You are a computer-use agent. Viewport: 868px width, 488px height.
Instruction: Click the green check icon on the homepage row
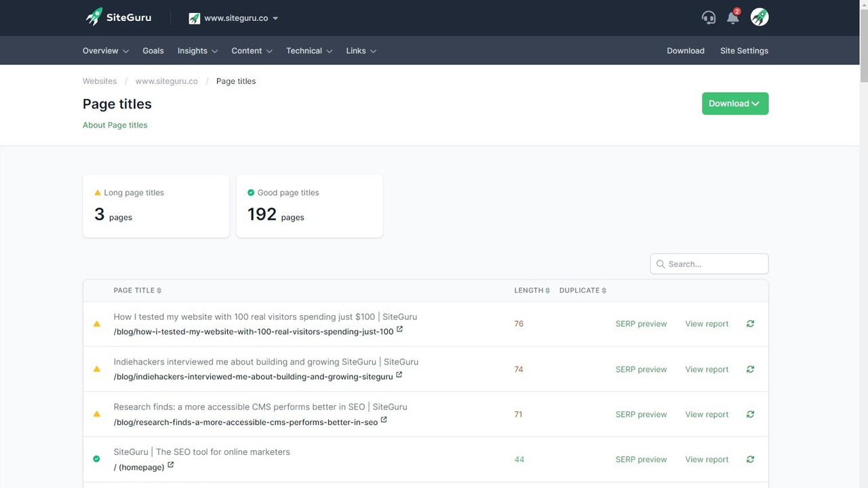[x=96, y=459]
